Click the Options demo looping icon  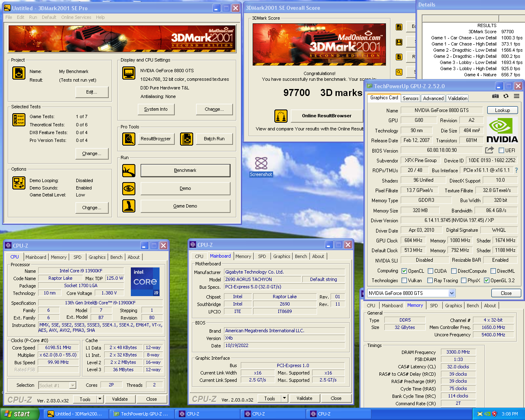19,183
